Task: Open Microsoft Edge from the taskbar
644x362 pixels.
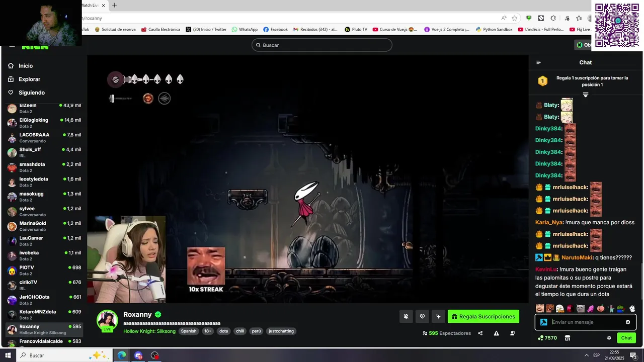Action: 122,355
